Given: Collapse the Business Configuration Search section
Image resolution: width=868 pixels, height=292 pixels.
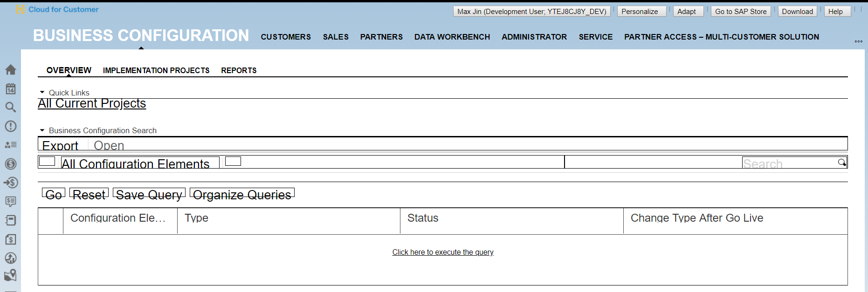Looking at the screenshot, I should (x=42, y=130).
